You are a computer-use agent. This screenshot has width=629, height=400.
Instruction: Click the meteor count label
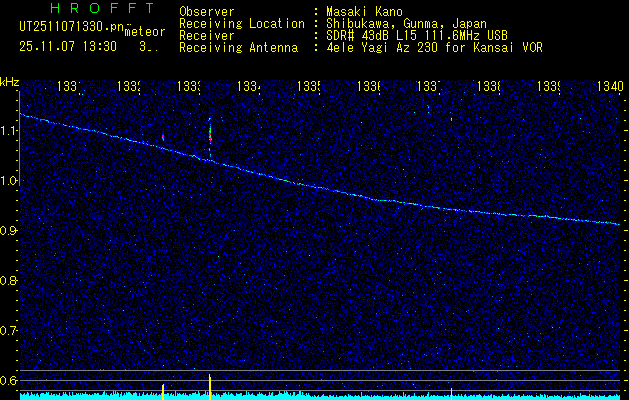tap(144, 33)
